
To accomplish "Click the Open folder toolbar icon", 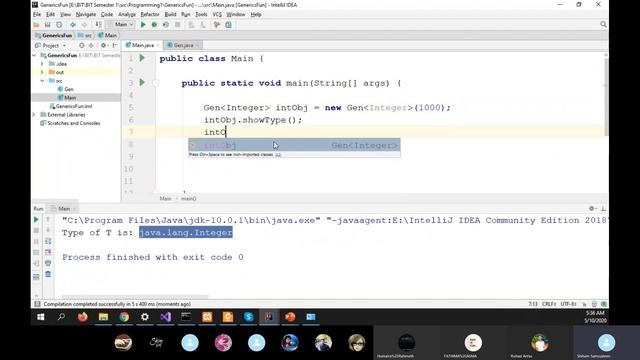I will (x=36, y=25).
